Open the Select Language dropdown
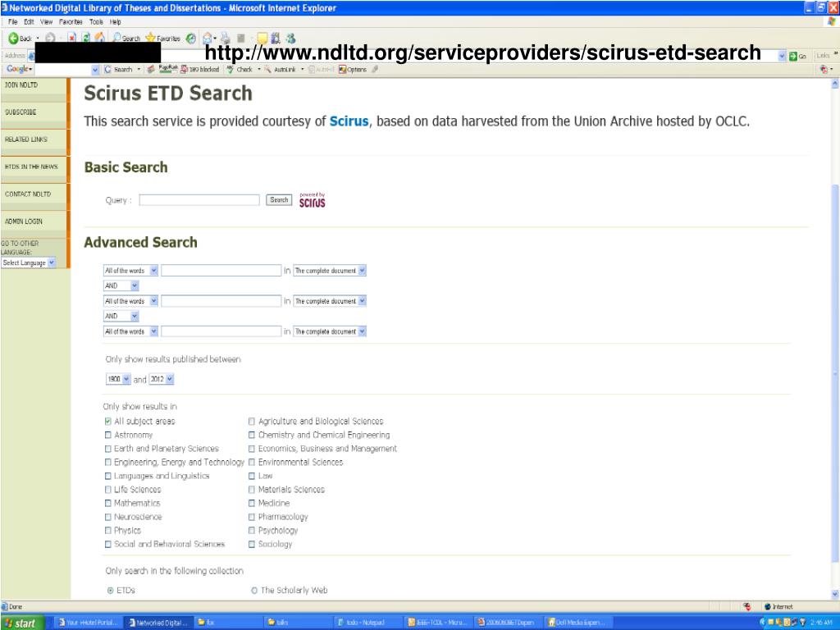 tap(29, 262)
